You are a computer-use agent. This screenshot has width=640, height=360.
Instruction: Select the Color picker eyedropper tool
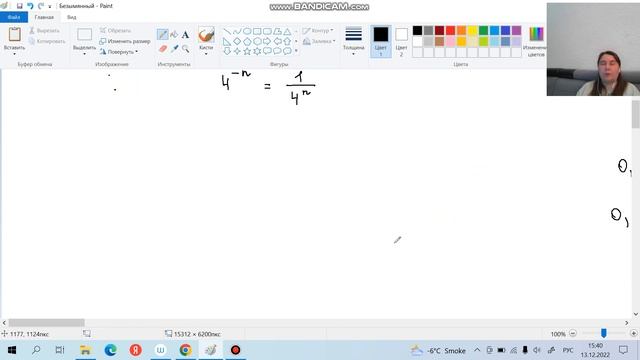[x=174, y=49]
